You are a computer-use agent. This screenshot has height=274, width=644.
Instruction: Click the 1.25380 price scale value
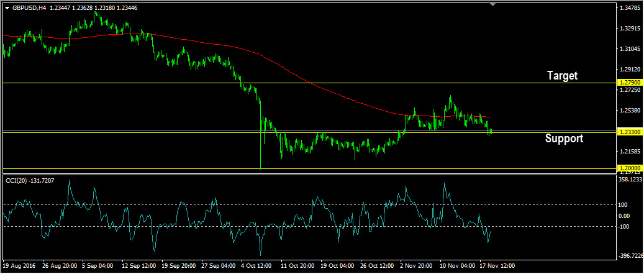630,111
